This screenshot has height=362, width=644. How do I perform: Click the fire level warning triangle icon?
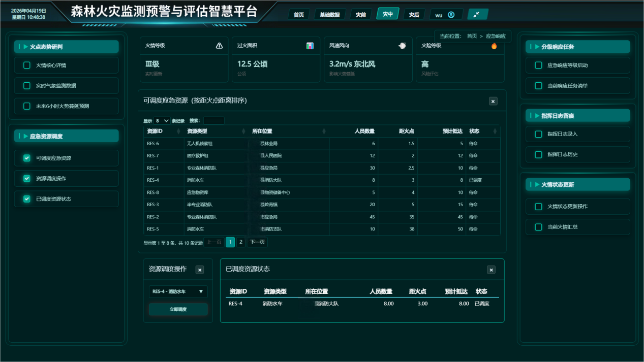[219, 46]
